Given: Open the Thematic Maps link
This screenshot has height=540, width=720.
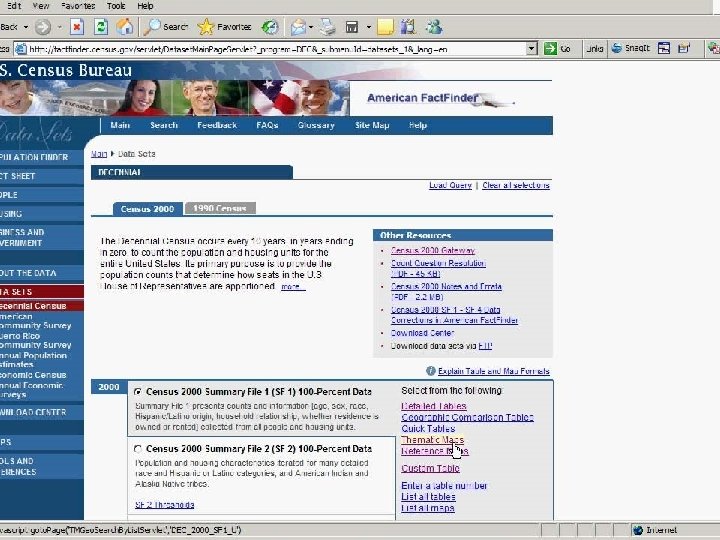Looking at the screenshot, I should point(433,440).
